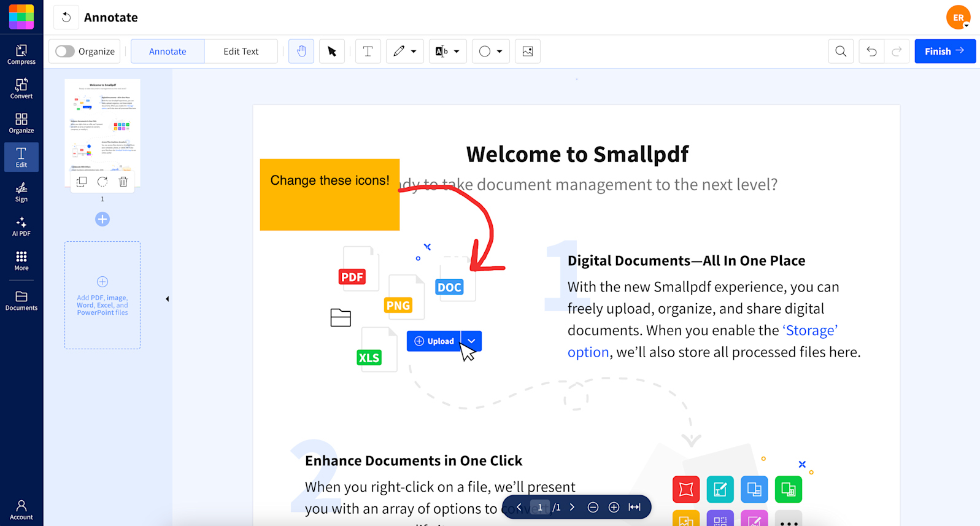Expand the highlight tool dropdown arrow
This screenshot has height=526, width=980.
click(x=457, y=52)
